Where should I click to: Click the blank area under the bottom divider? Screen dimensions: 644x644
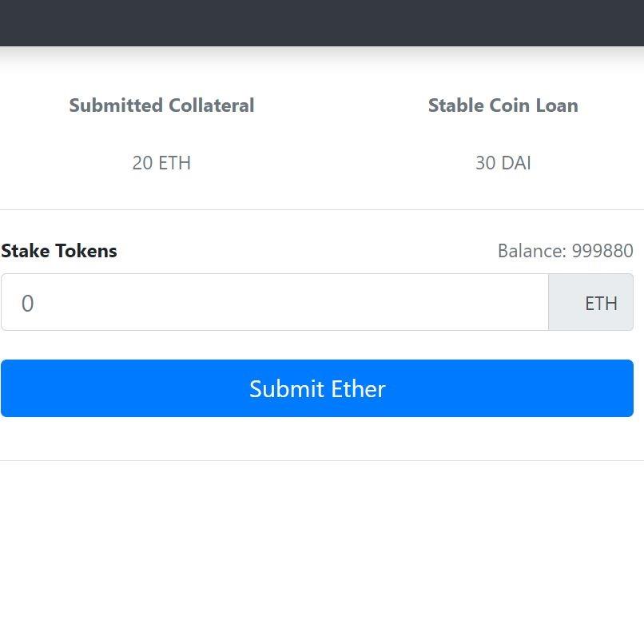click(x=322, y=551)
